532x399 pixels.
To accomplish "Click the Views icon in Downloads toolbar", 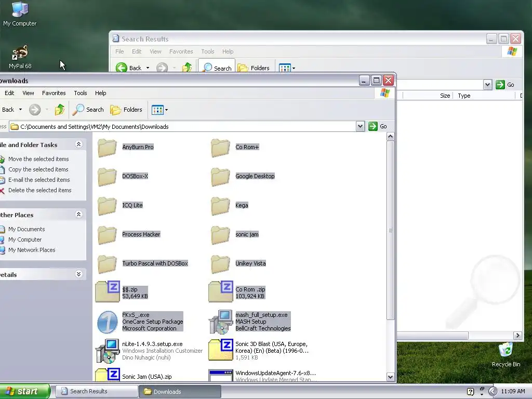I will (157, 110).
